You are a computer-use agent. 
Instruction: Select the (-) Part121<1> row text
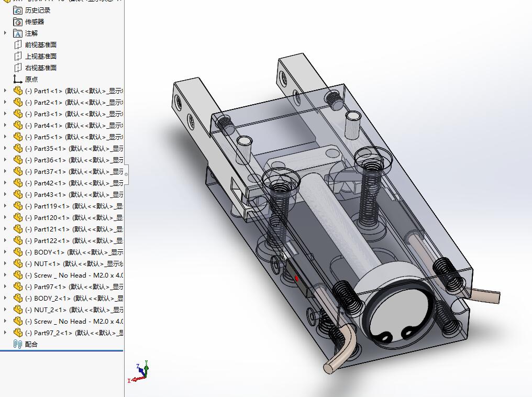[74, 229]
